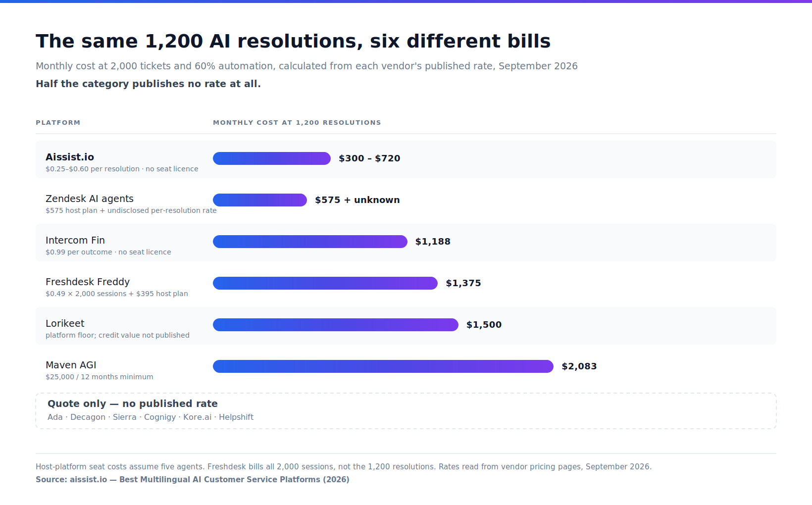Click the Lorikeet platform floor note
Viewport: 812px width, 505px height.
(x=117, y=335)
